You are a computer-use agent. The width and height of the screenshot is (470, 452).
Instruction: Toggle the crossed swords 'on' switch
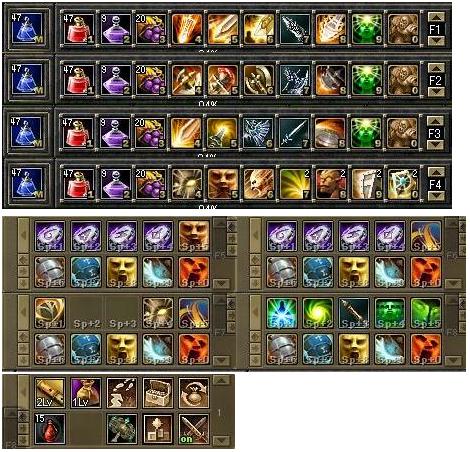point(194,429)
